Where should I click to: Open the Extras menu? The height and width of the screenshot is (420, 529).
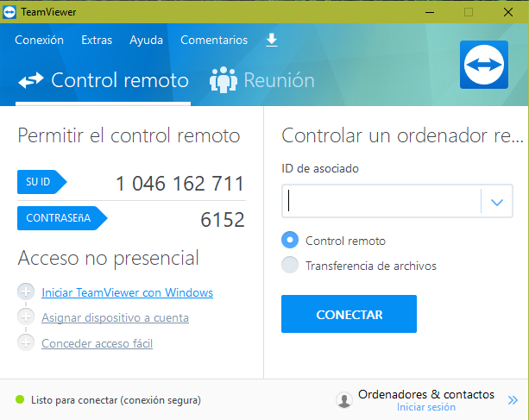(97, 41)
